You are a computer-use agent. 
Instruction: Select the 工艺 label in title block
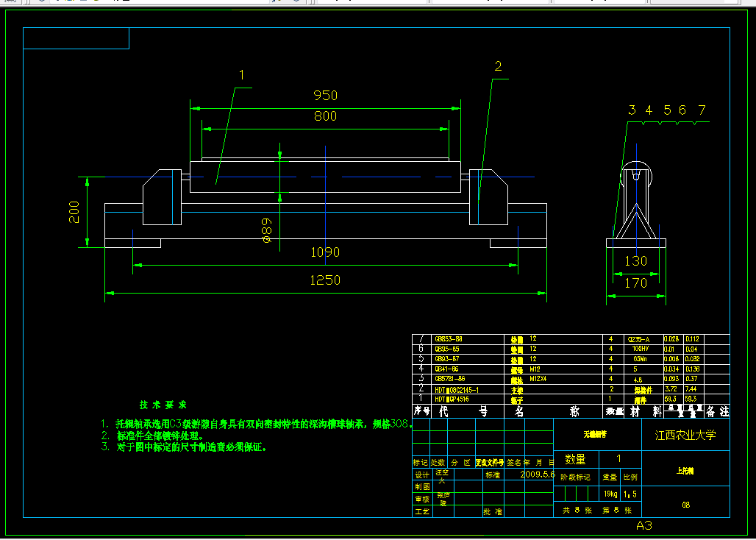coord(422,511)
